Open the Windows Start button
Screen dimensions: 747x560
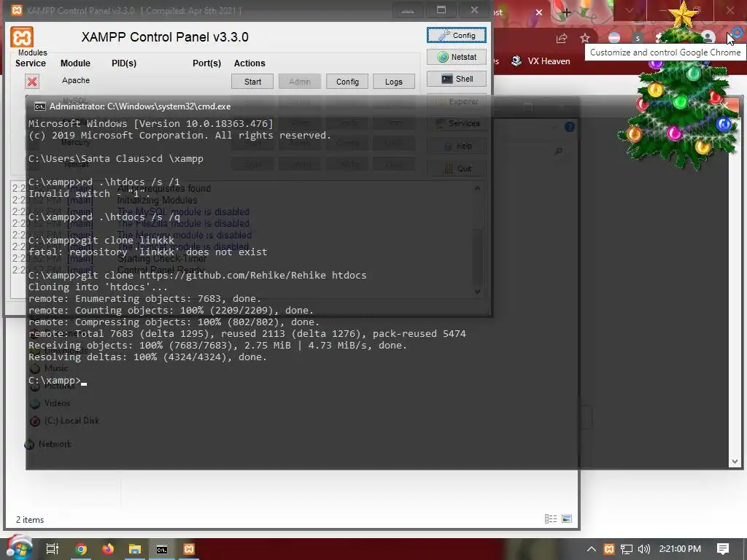tap(18, 548)
